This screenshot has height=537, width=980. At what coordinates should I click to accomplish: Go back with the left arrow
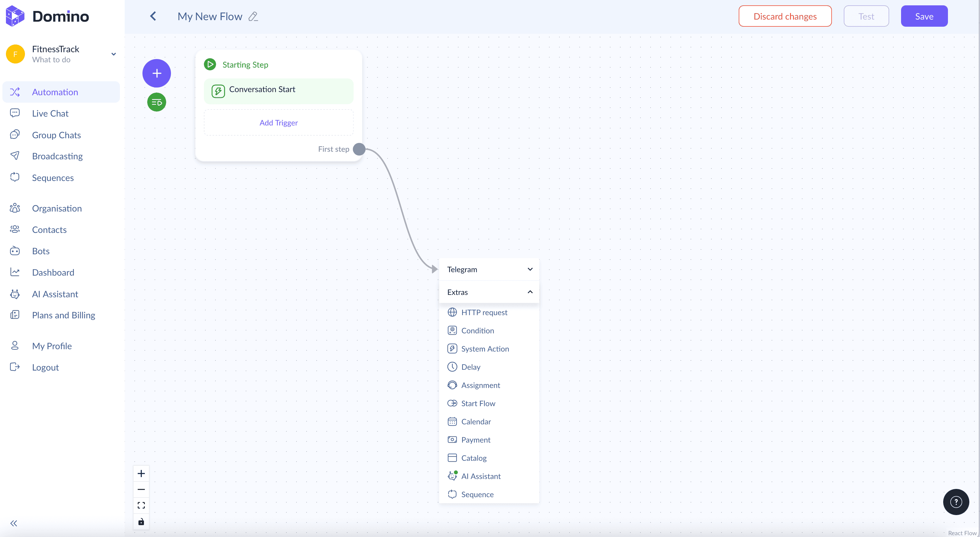tap(153, 16)
